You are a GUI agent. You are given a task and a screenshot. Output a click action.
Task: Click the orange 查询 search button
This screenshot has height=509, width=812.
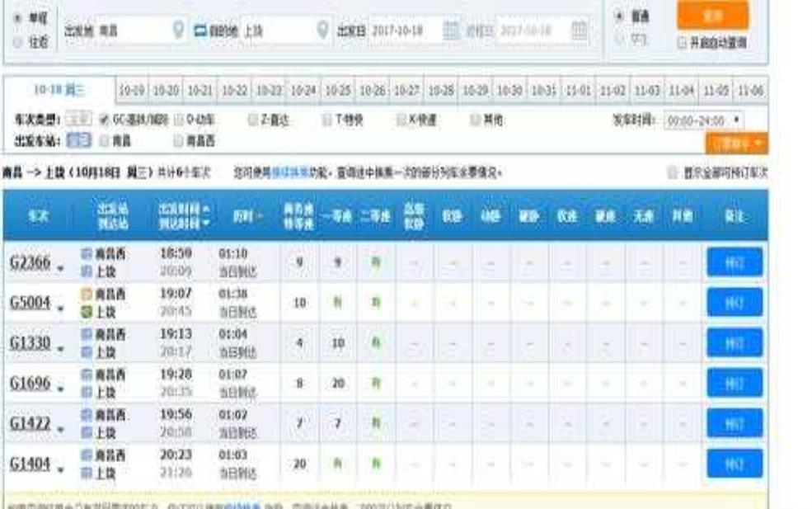click(x=712, y=15)
